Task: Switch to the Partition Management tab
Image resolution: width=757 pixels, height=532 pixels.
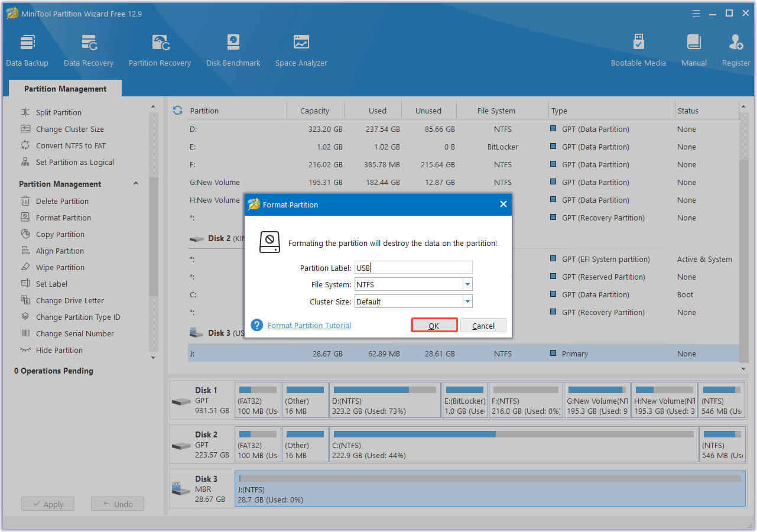Action: 65,88
